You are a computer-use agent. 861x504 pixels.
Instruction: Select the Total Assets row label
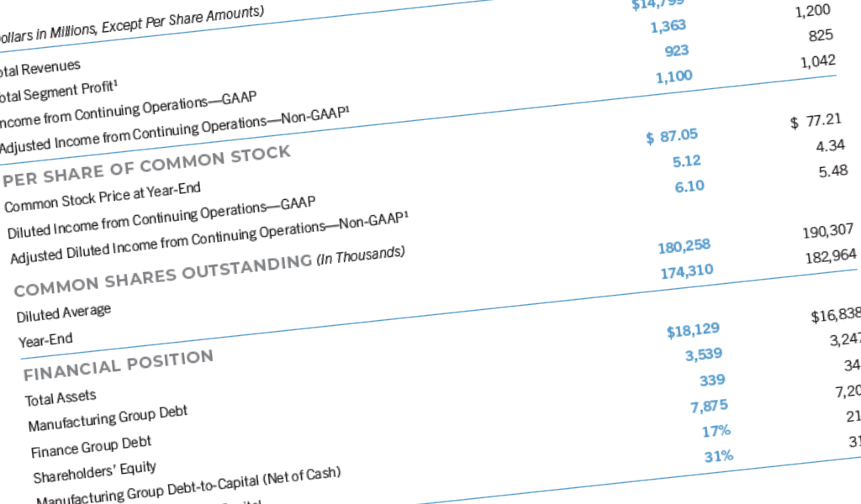(x=61, y=396)
